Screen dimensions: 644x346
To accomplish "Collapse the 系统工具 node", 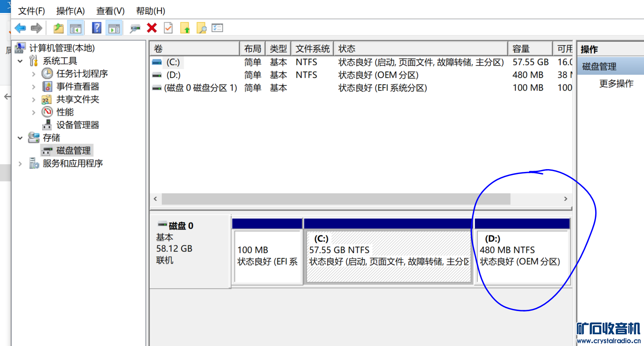I will tap(20, 61).
